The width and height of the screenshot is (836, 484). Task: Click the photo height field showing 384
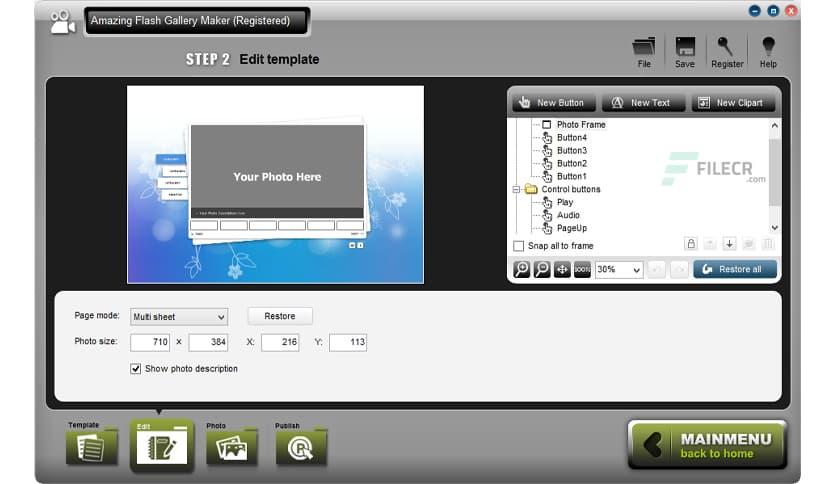[208, 342]
